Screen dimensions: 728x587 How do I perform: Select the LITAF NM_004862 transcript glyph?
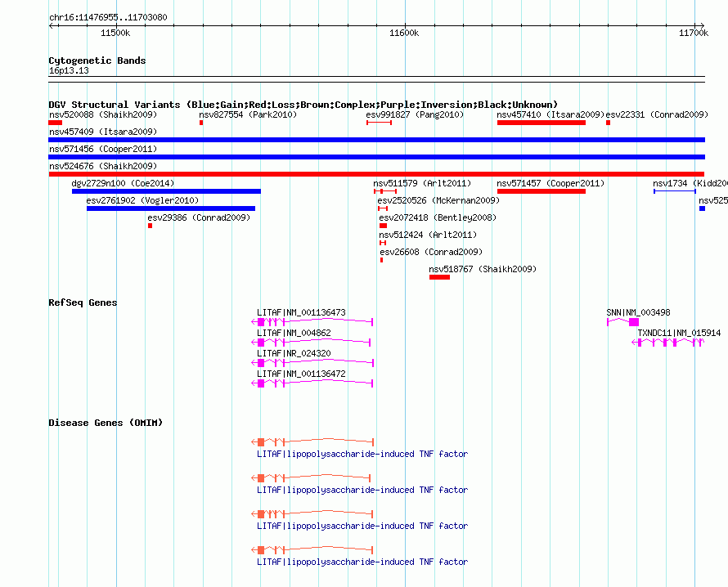point(311,342)
